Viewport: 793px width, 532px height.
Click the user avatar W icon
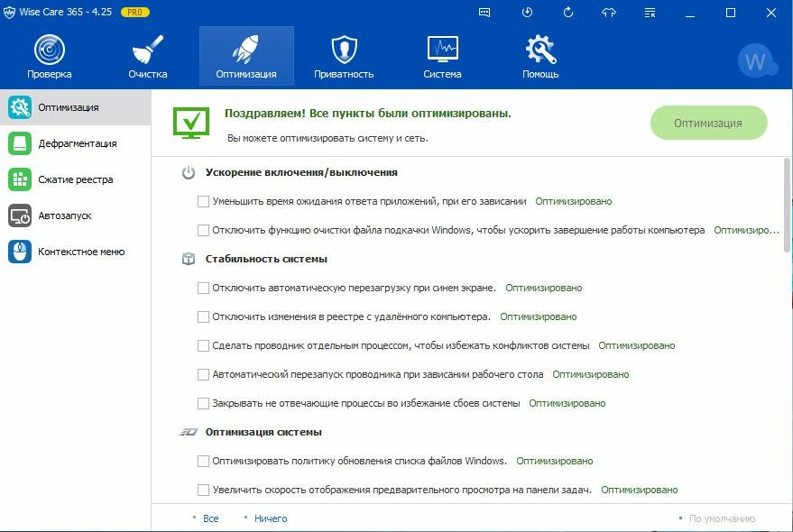(x=756, y=61)
